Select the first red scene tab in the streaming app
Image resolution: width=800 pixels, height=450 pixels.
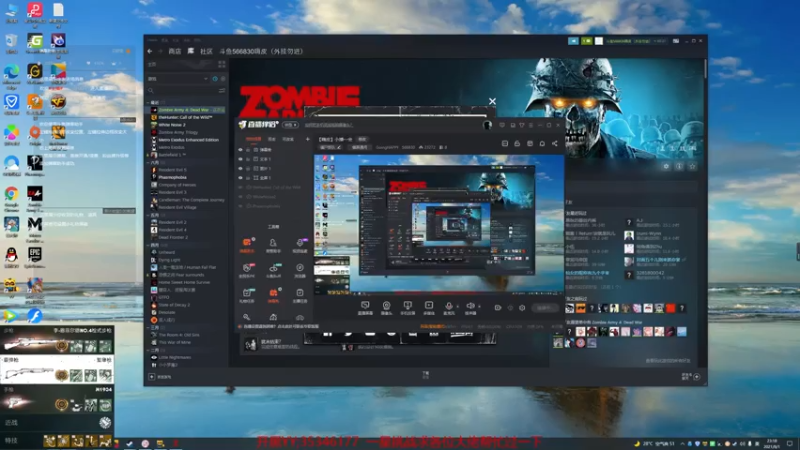[254, 139]
